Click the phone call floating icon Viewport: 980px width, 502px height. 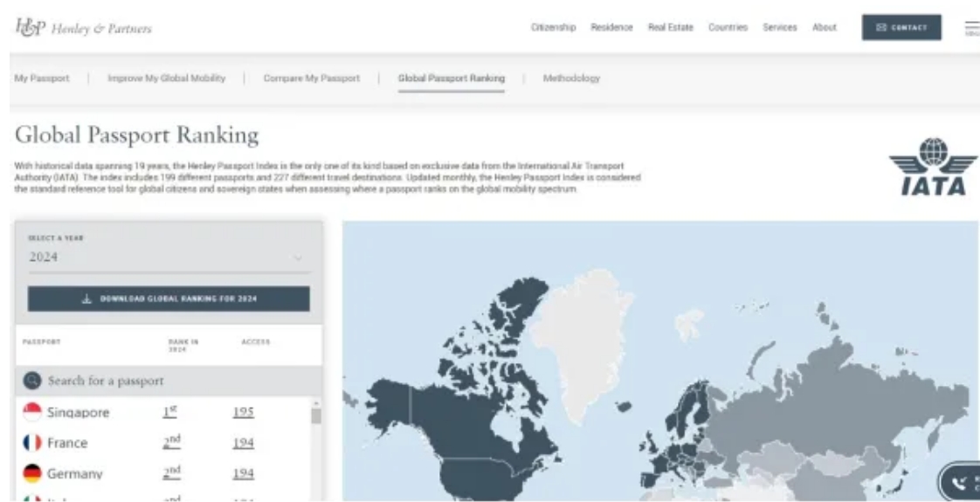(960, 481)
